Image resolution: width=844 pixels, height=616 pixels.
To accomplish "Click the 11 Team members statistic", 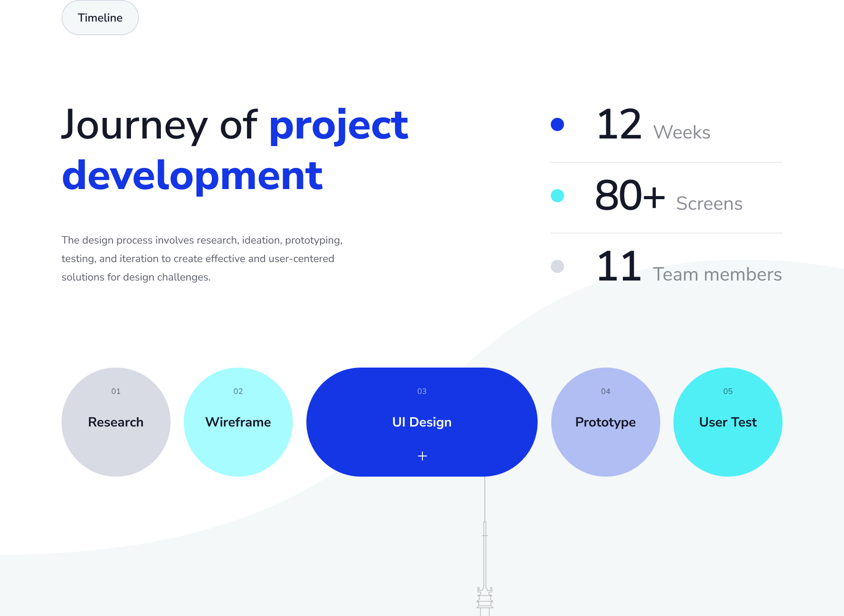I will (x=619, y=266).
